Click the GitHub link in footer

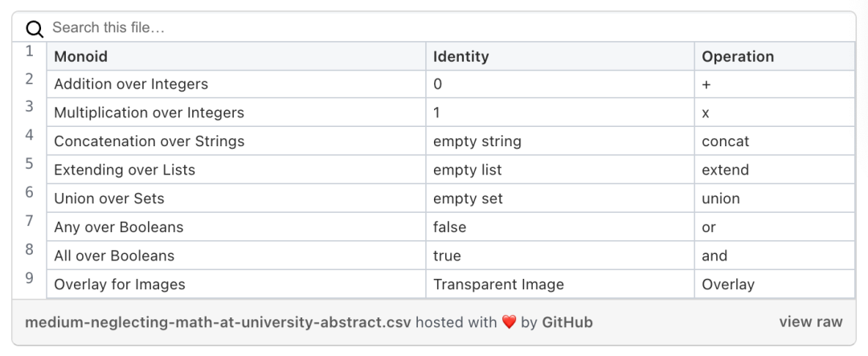[x=567, y=323]
